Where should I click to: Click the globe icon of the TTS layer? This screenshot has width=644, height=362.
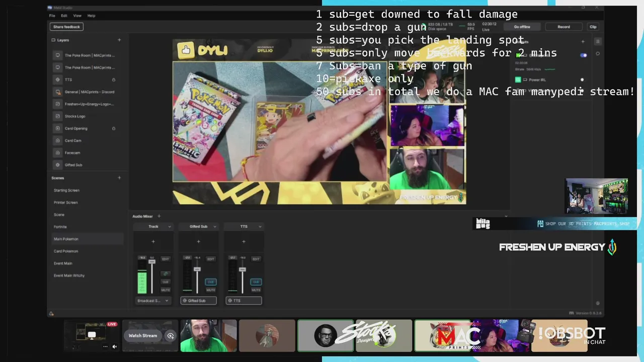tap(57, 79)
